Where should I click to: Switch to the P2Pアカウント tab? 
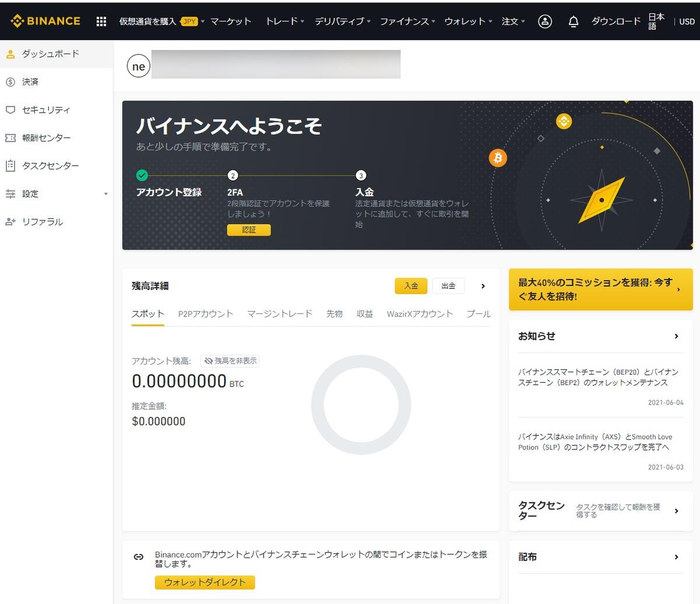pos(205,313)
